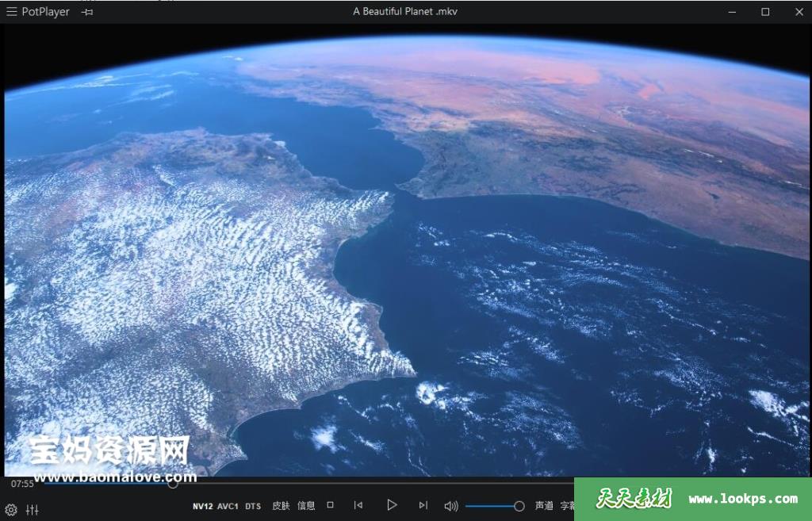Viewport: 812px width, 521px height.
Task: Click the seek bar position handle
Action: click(x=173, y=484)
